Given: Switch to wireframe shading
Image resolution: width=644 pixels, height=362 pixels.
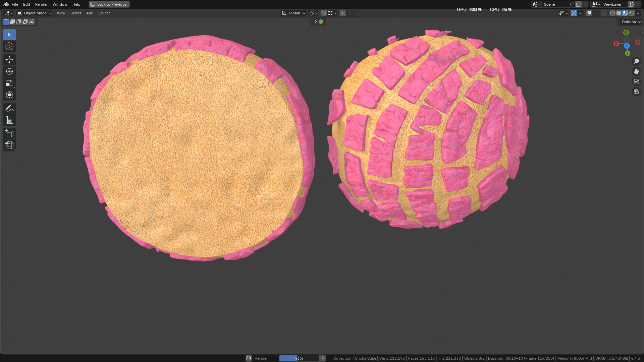Looking at the screenshot, I should tap(612, 13).
